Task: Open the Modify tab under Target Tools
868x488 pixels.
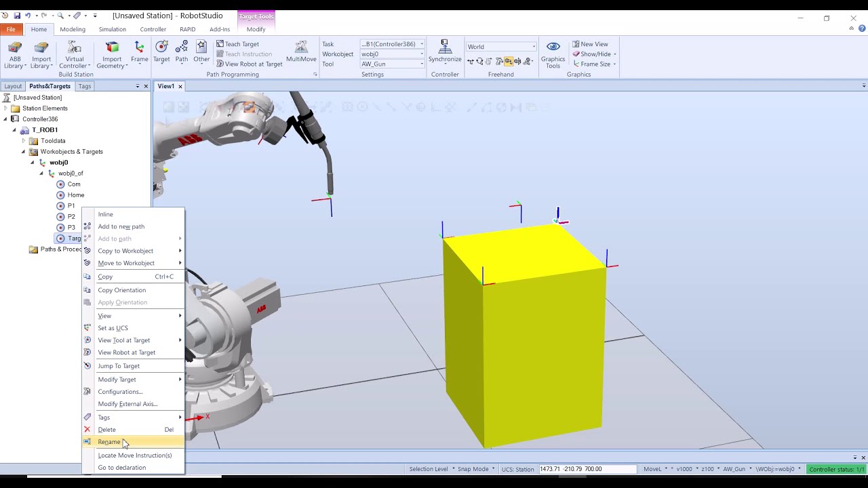Action: tap(256, 29)
